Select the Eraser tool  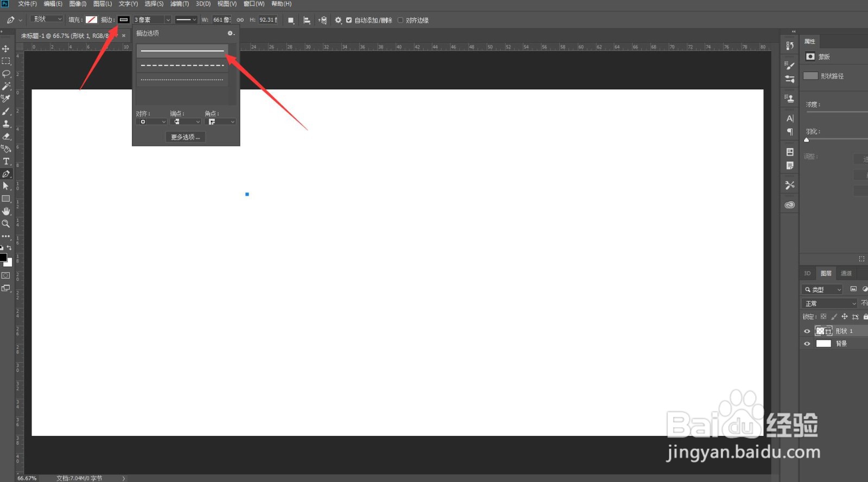pyautogui.click(x=6, y=136)
